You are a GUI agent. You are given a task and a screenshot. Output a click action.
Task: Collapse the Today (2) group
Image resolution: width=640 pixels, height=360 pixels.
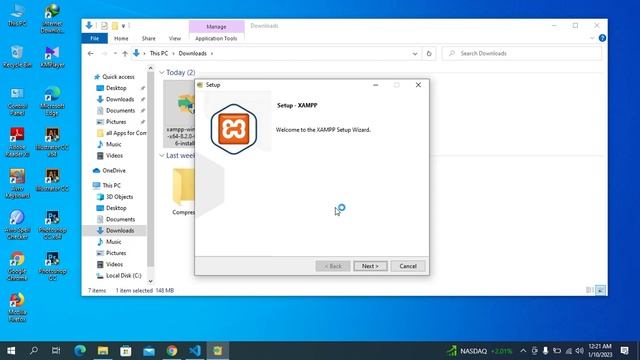(x=162, y=72)
